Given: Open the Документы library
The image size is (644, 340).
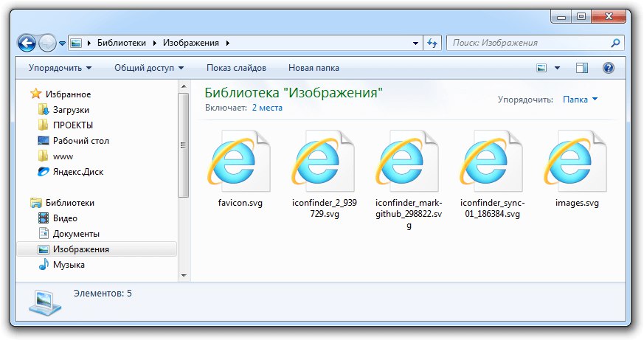Looking at the screenshot, I should 76,234.
